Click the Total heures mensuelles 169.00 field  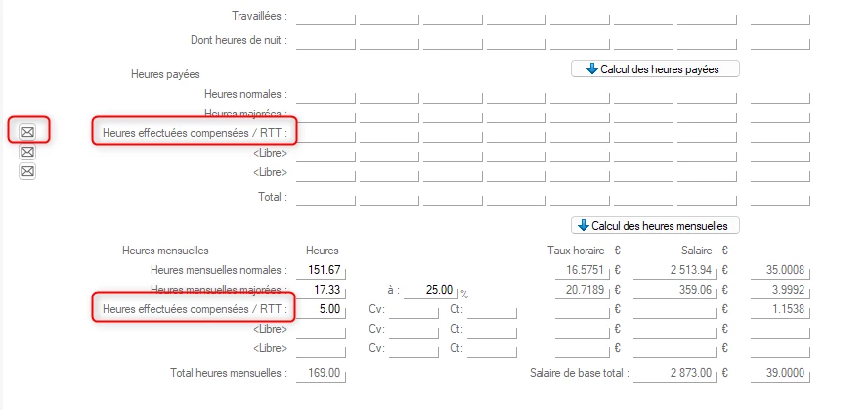coord(321,373)
